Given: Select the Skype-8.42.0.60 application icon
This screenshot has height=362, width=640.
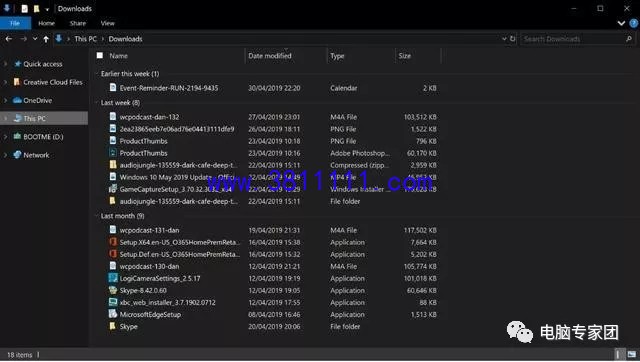Looking at the screenshot, I should pyautogui.click(x=113, y=290).
